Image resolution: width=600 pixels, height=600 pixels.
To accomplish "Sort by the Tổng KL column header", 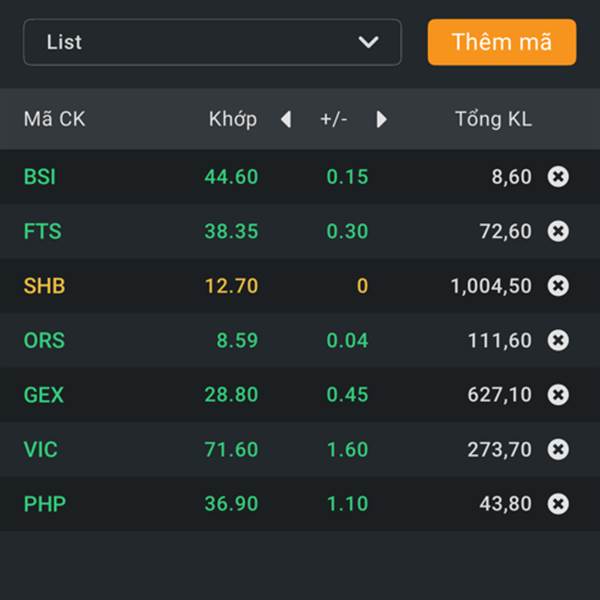I will tap(493, 119).
